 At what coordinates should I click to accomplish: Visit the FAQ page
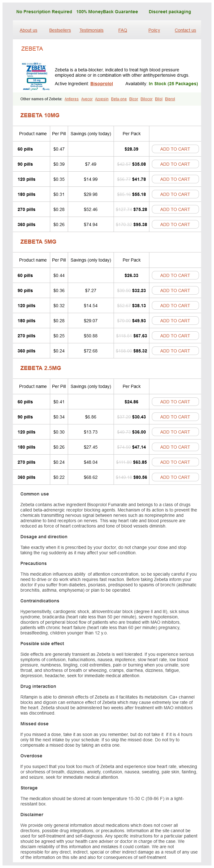tap(122, 30)
